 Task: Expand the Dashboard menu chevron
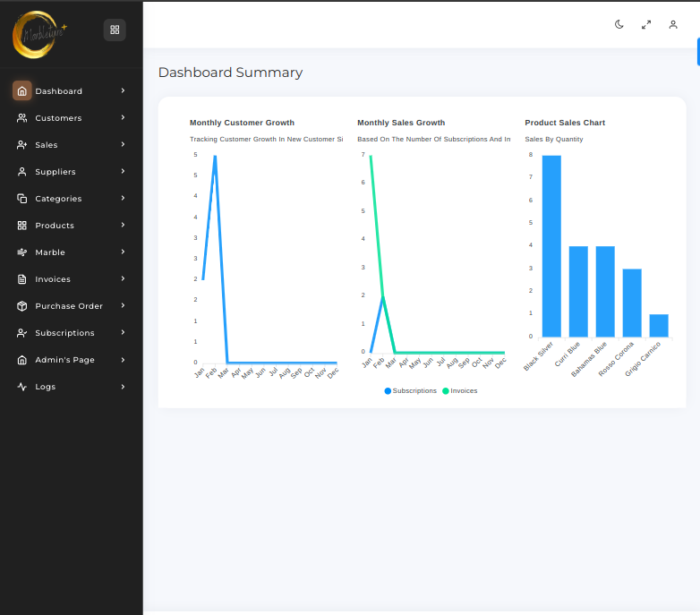point(123,90)
